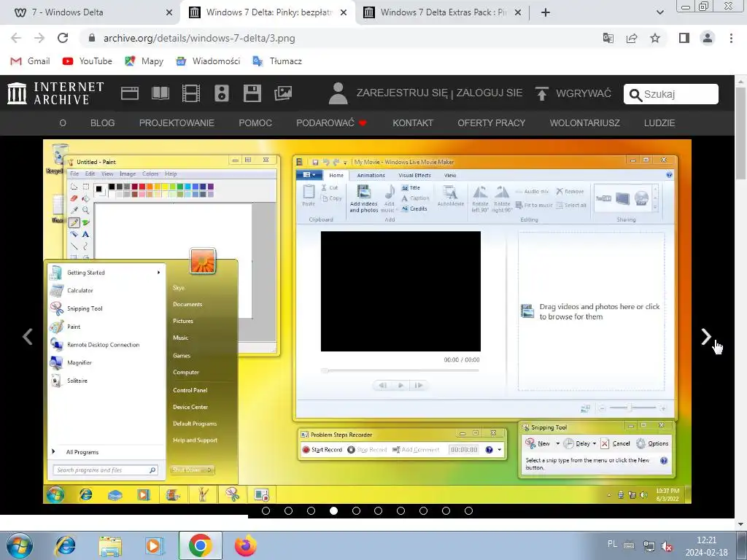Open the Google Translate page icon

608,38
